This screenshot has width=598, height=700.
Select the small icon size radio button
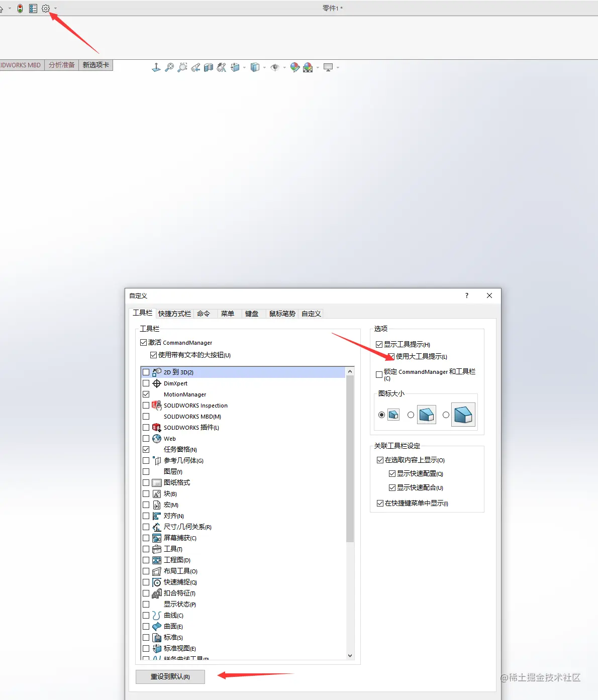[382, 415]
